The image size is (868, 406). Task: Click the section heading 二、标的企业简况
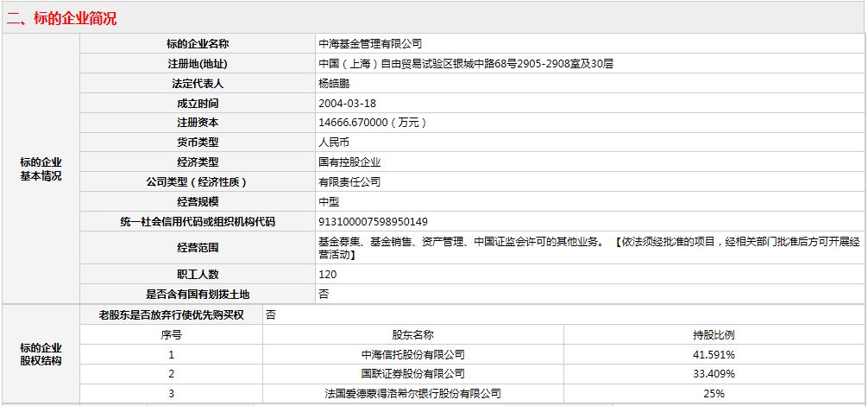click(x=61, y=18)
